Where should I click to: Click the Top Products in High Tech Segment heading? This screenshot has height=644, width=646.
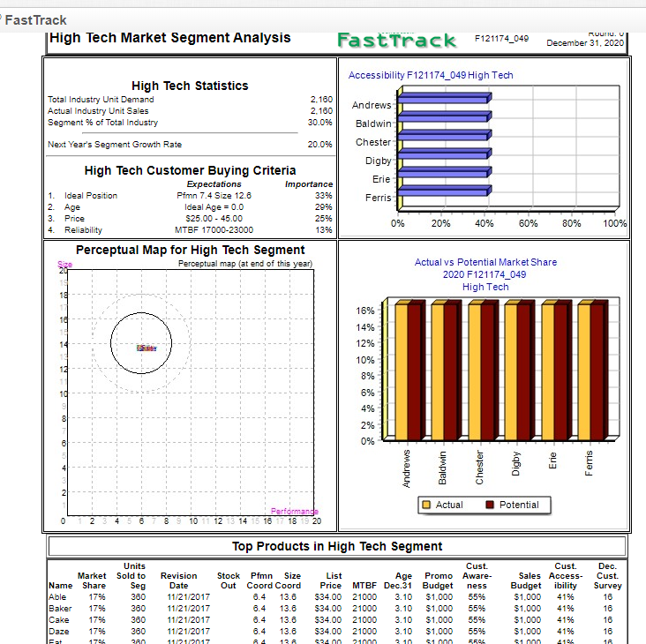337,546
